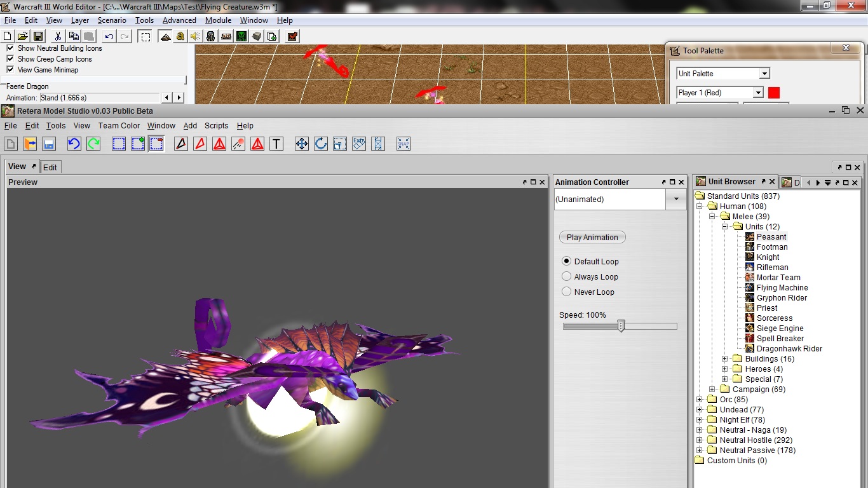868x488 pixels.
Task: Toggle Show Creep Camp Icons checkbox
Action: 10,59
